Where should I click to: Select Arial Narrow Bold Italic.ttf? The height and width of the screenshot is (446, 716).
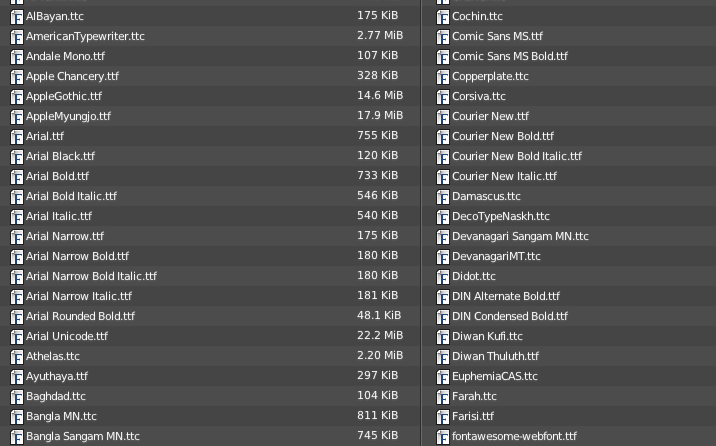[91, 276]
